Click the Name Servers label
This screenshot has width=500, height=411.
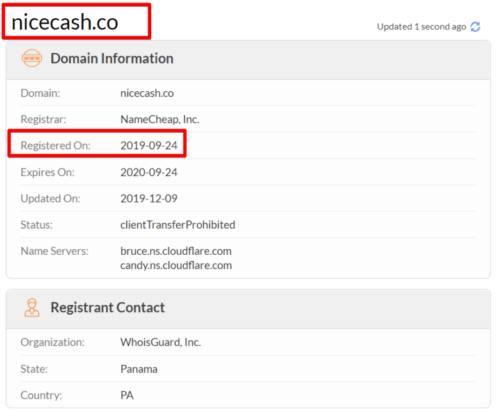coord(55,251)
